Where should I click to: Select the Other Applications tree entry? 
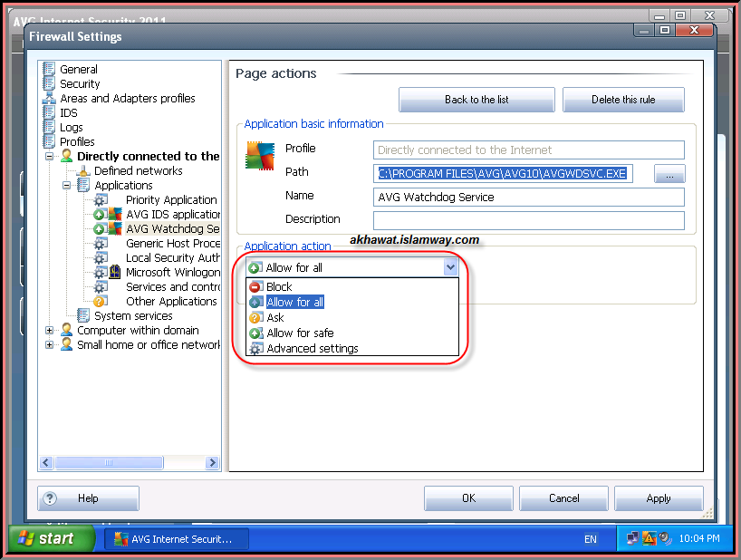[x=171, y=302]
